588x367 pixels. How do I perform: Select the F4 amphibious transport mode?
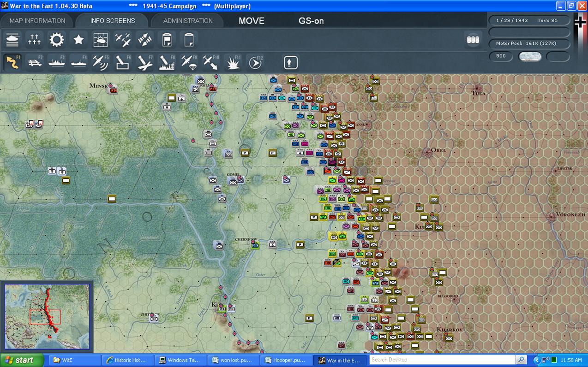click(79, 62)
